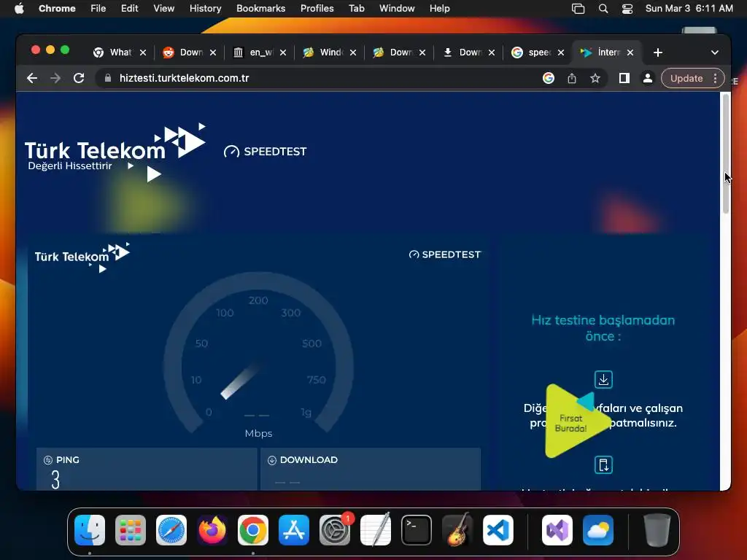
Task: Open the Profiles menu
Action: pyautogui.click(x=317, y=8)
